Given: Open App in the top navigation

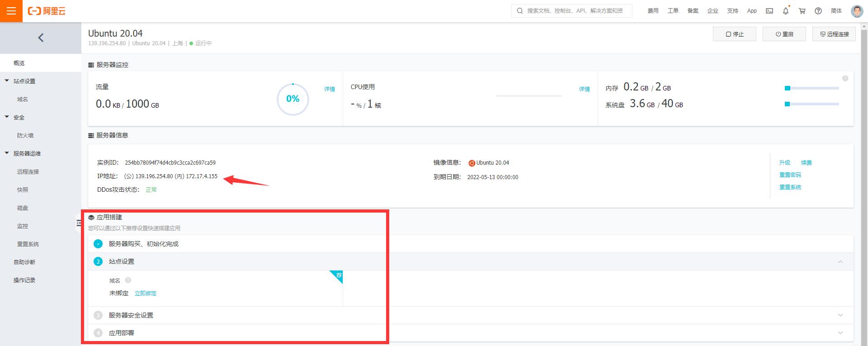Looking at the screenshot, I should coord(752,11).
